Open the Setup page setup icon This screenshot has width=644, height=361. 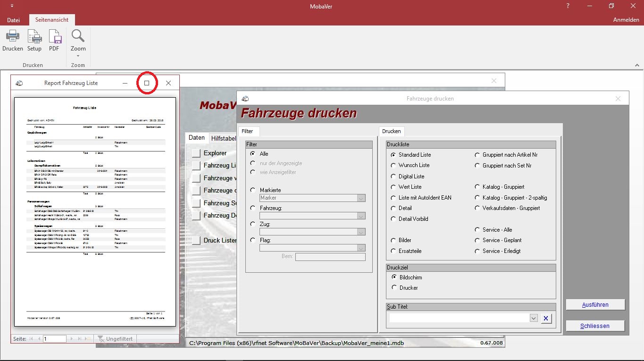34,36
